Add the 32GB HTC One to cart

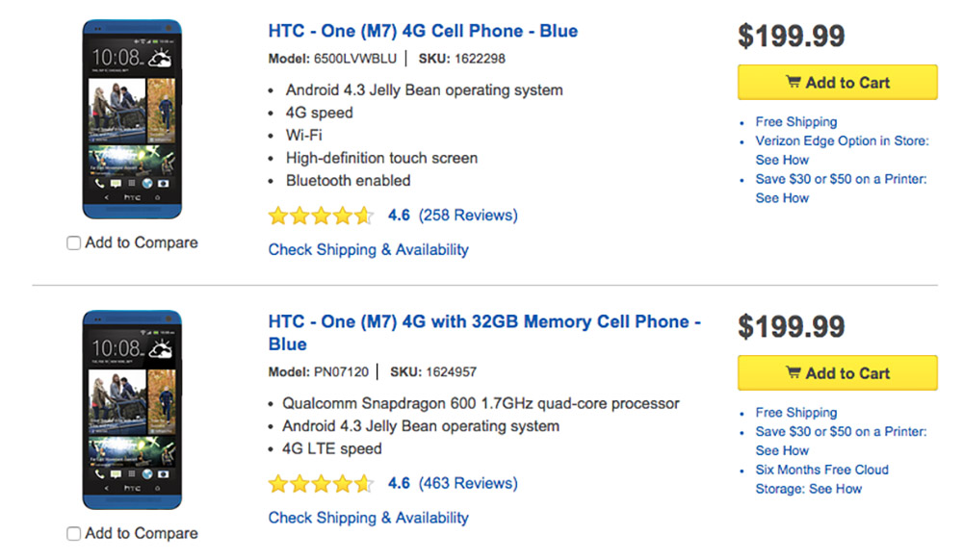coord(837,373)
